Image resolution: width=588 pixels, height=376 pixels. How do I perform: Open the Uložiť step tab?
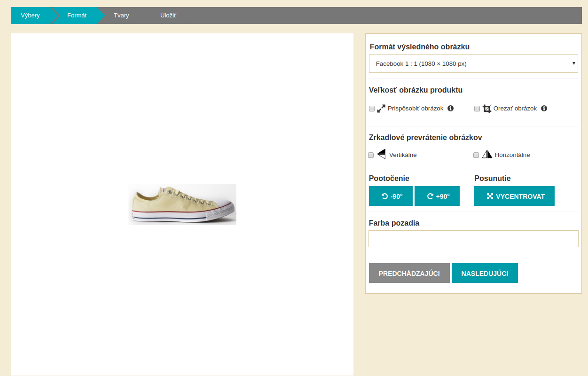(168, 16)
